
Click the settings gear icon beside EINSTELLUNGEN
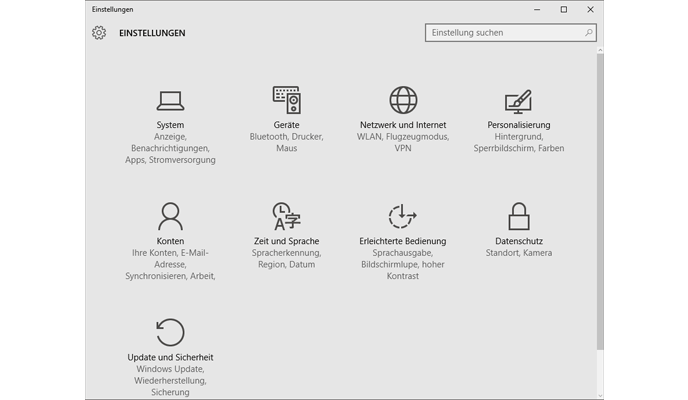click(99, 33)
